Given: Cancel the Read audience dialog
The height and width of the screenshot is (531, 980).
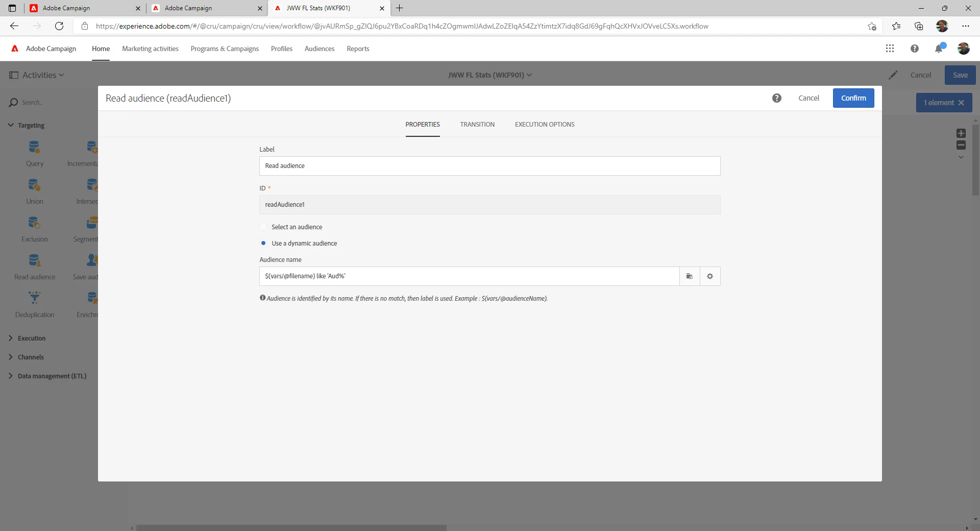Looking at the screenshot, I should click(808, 98).
